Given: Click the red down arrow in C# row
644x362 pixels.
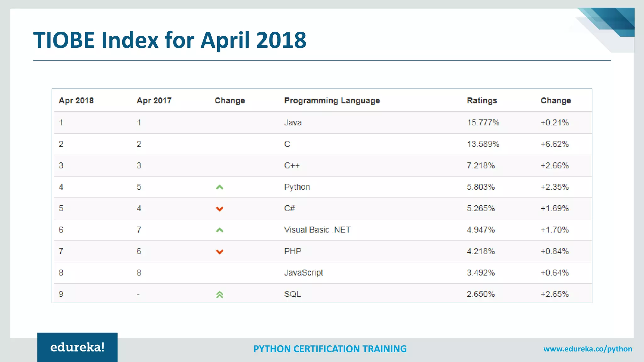Looking at the screenshot, I should click(219, 209).
